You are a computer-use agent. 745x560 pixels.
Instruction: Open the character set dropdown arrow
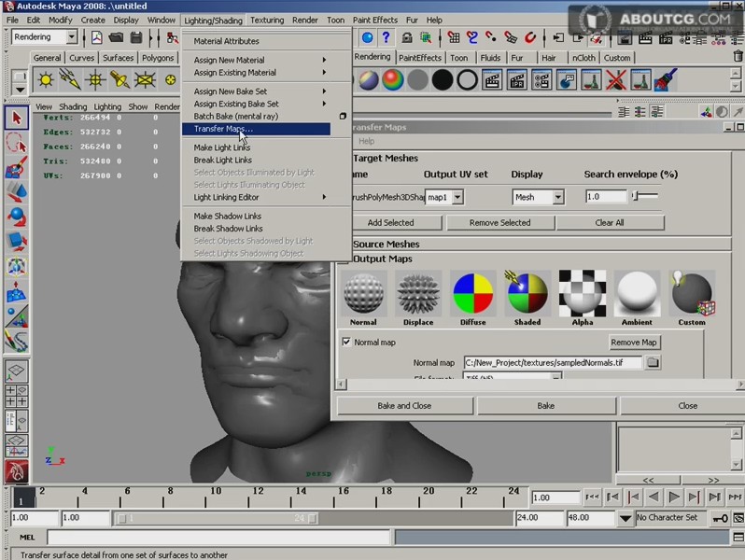pyautogui.click(x=626, y=518)
